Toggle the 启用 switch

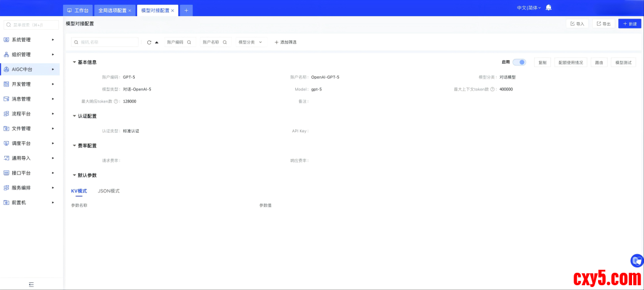pyautogui.click(x=519, y=63)
